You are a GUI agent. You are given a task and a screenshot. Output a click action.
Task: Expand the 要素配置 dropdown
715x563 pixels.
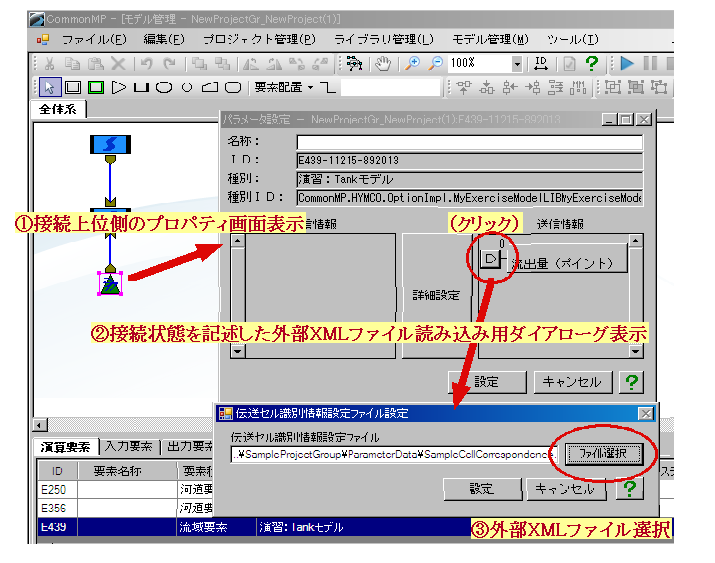(x=310, y=88)
